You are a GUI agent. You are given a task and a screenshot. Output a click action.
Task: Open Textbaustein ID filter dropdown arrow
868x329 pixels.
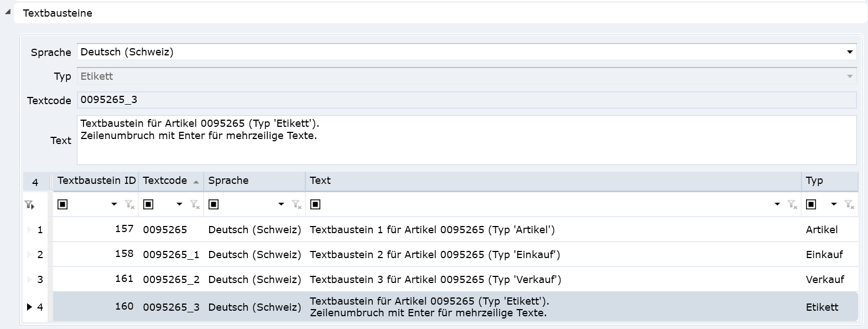pyautogui.click(x=114, y=204)
